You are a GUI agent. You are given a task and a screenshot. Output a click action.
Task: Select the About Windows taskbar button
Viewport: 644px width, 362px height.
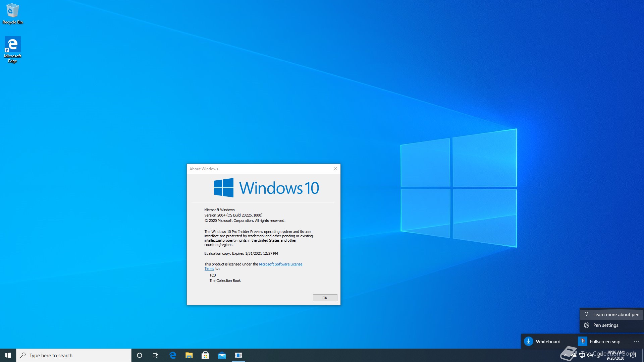238,355
